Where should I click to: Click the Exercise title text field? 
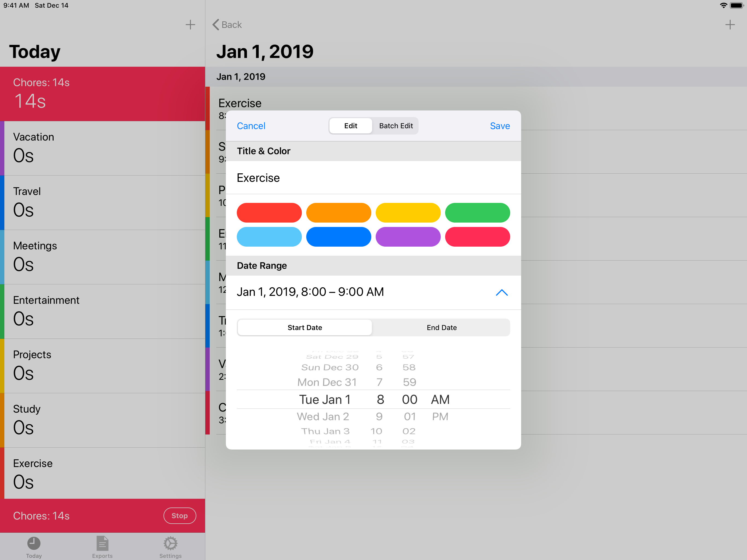pyautogui.click(x=373, y=178)
